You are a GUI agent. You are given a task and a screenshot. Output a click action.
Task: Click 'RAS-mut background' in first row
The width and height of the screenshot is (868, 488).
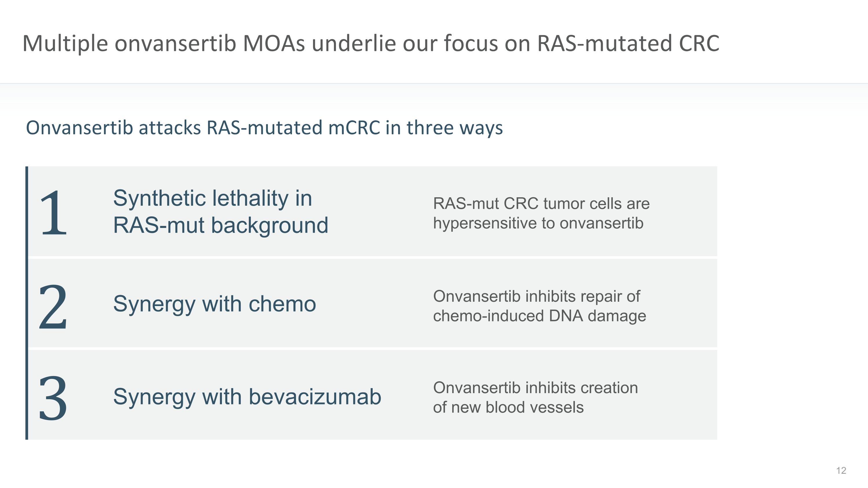point(220,225)
